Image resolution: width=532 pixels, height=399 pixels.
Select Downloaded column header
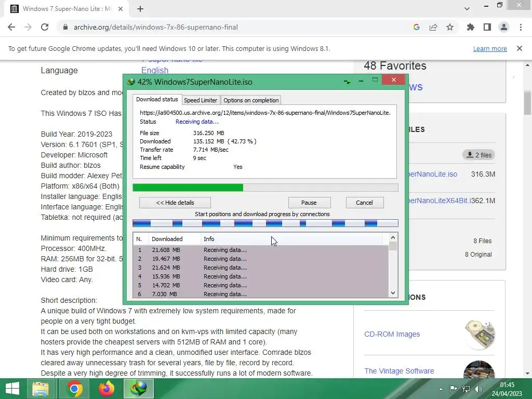[175, 239]
